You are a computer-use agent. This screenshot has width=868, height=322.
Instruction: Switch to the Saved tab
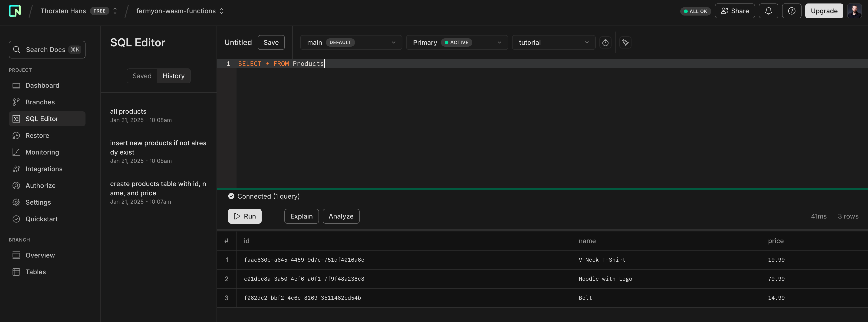point(142,76)
